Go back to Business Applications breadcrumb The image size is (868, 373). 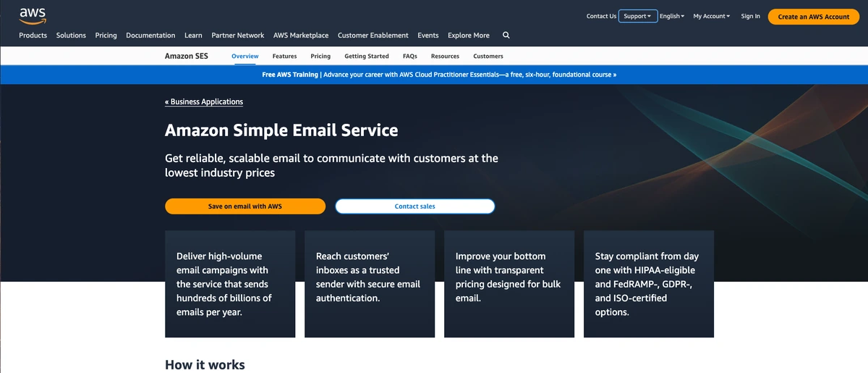point(204,101)
